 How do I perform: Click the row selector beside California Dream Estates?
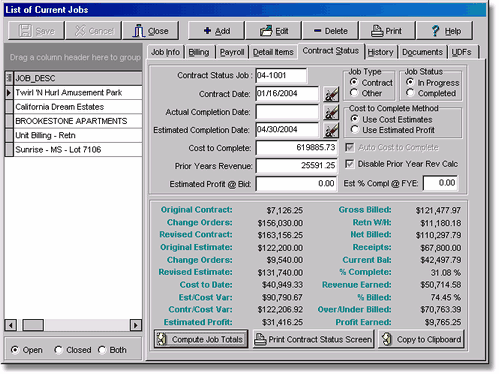pos(9,107)
